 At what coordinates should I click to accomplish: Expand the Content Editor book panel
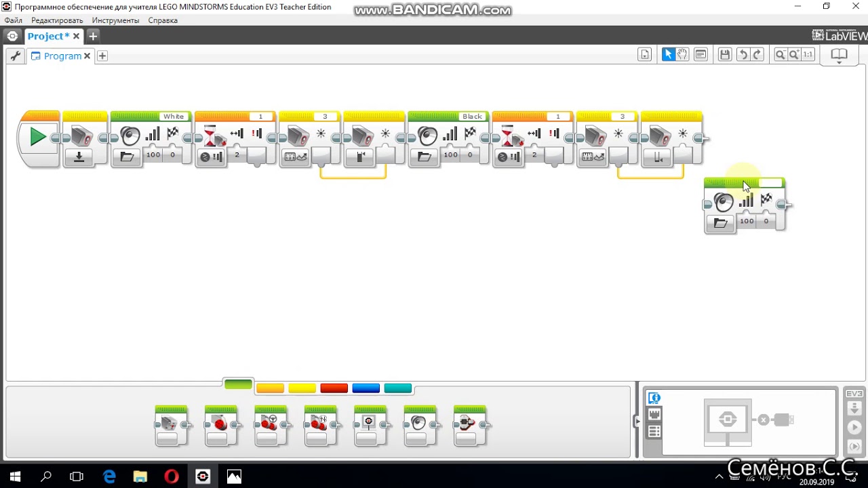[839, 56]
